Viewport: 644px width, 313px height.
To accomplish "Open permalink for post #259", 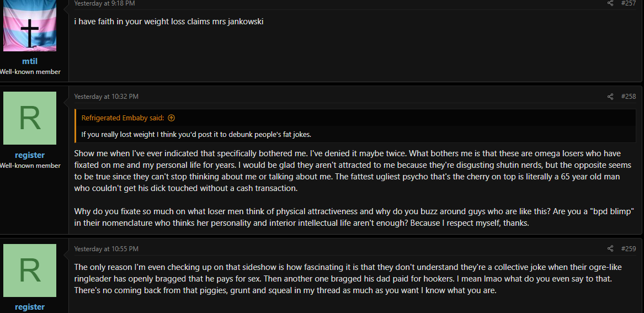I will [629, 248].
